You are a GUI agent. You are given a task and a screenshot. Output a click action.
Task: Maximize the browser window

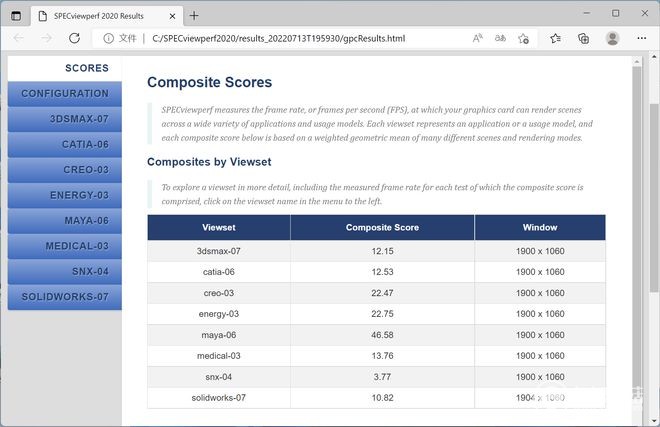pyautogui.click(x=615, y=13)
